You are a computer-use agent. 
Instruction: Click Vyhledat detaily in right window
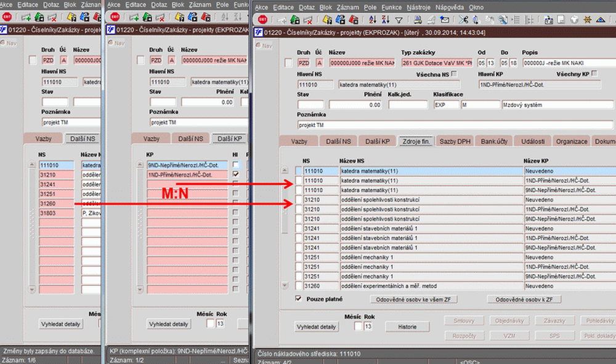click(x=316, y=326)
